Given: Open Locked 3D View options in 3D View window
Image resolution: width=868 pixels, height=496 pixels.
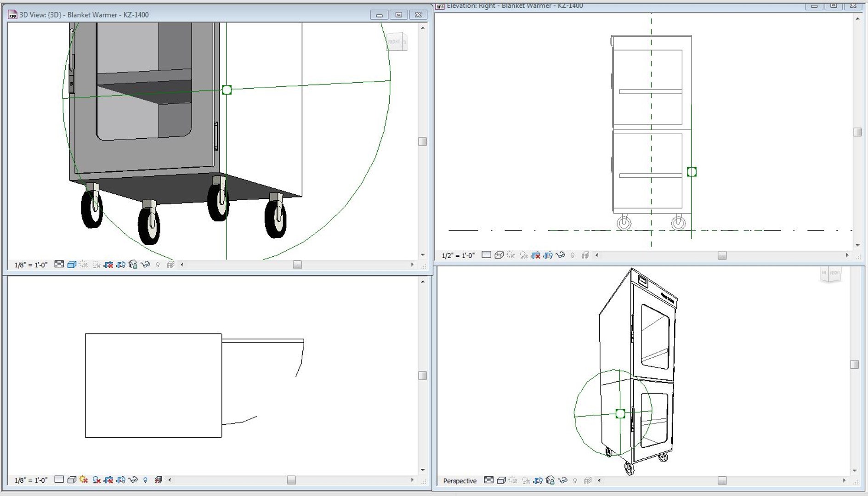Looking at the screenshot, I should (x=133, y=265).
